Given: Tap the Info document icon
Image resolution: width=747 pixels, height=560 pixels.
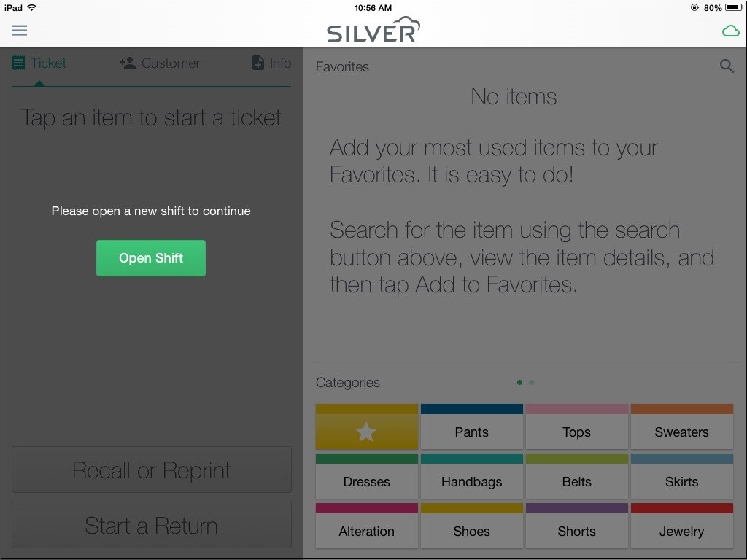Looking at the screenshot, I should click(258, 63).
